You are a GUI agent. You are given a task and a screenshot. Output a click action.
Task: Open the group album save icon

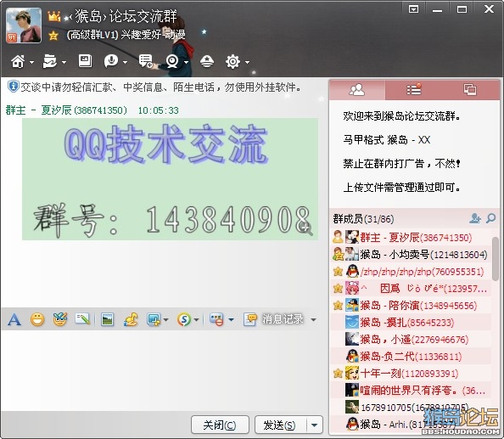[x=85, y=61]
